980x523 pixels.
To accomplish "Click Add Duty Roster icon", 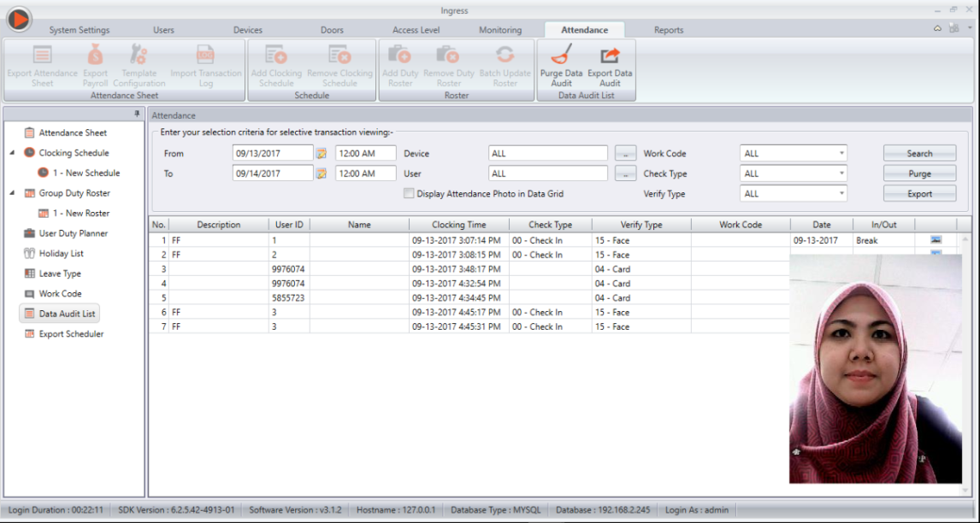I will pyautogui.click(x=400, y=55).
